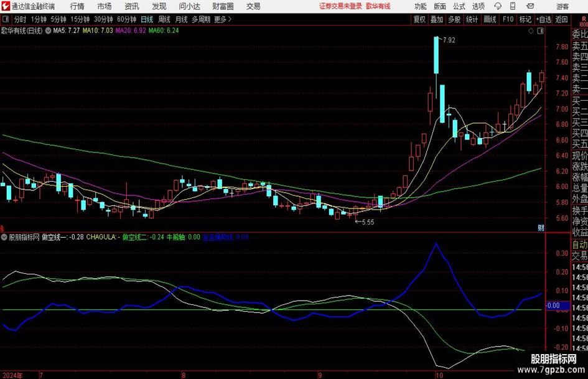Image resolution: width=588 pixels, height=379 pixels.
Task: Click the 叠加 overlay button
Action: coord(437,19)
